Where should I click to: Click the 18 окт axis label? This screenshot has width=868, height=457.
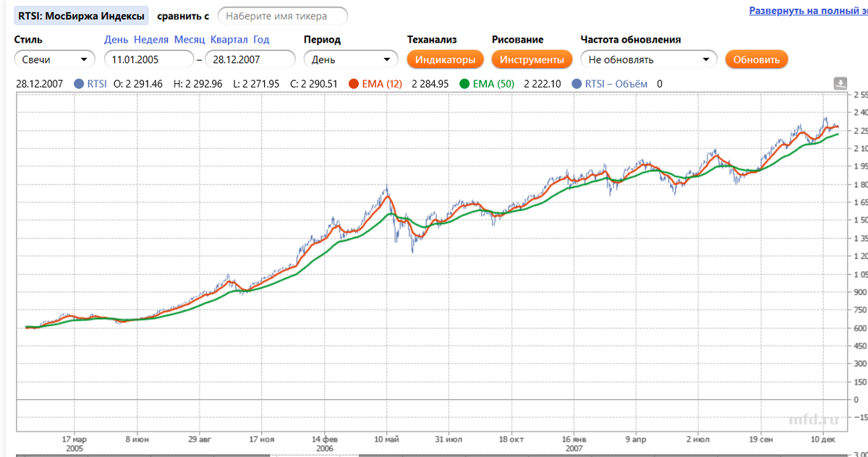(512, 439)
